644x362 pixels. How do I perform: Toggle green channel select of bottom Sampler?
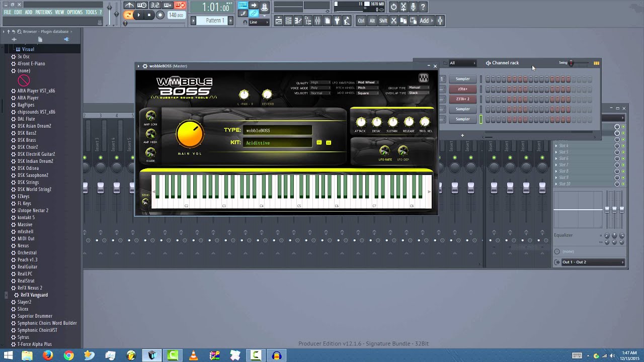[x=480, y=119]
